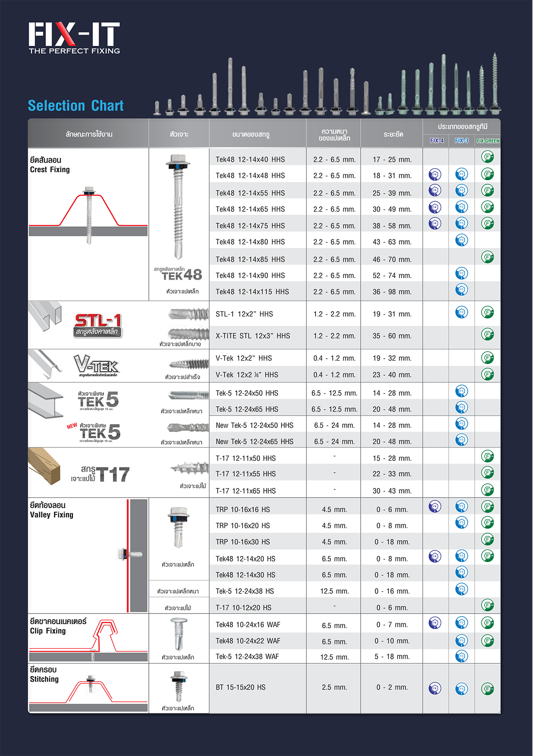This screenshot has width=533, height=756.
Task: Select the FIX-4 column header
Action: 437,141
